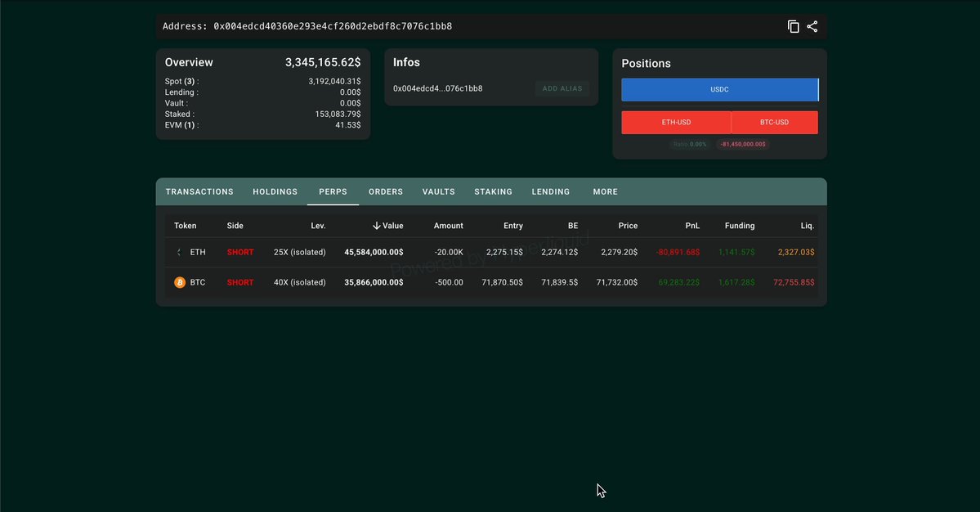This screenshot has width=980, height=512.
Task: Click the ETH token icon in the table
Action: coord(179,253)
